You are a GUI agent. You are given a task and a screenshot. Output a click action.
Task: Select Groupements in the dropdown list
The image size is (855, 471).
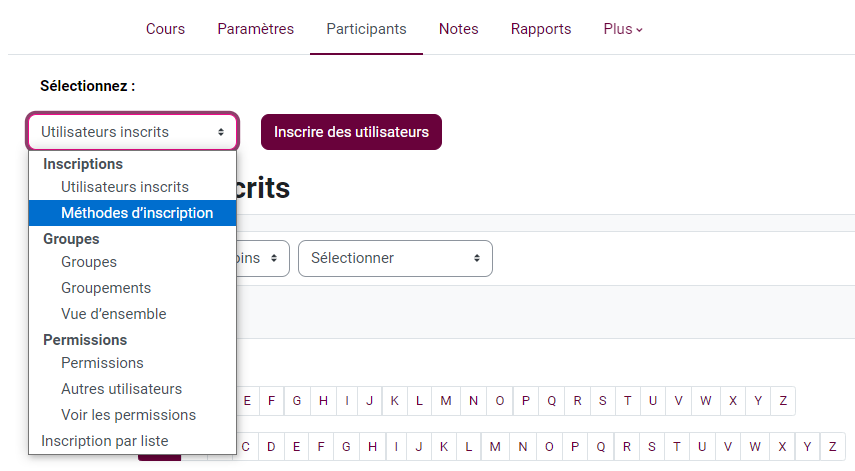click(106, 288)
